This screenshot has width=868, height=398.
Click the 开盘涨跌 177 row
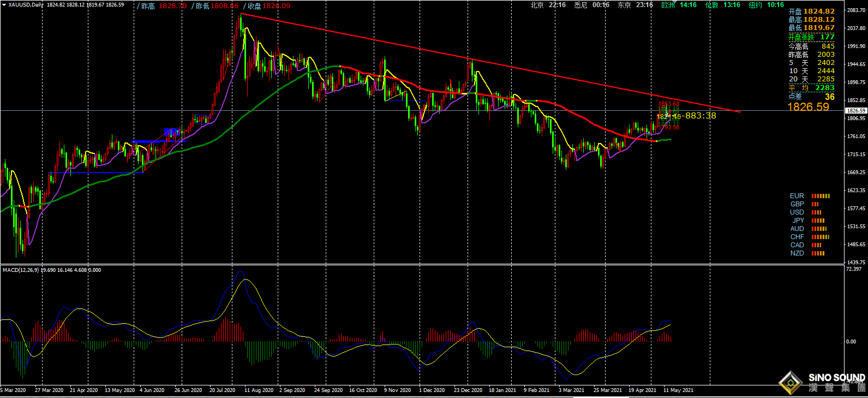[811, 37]
